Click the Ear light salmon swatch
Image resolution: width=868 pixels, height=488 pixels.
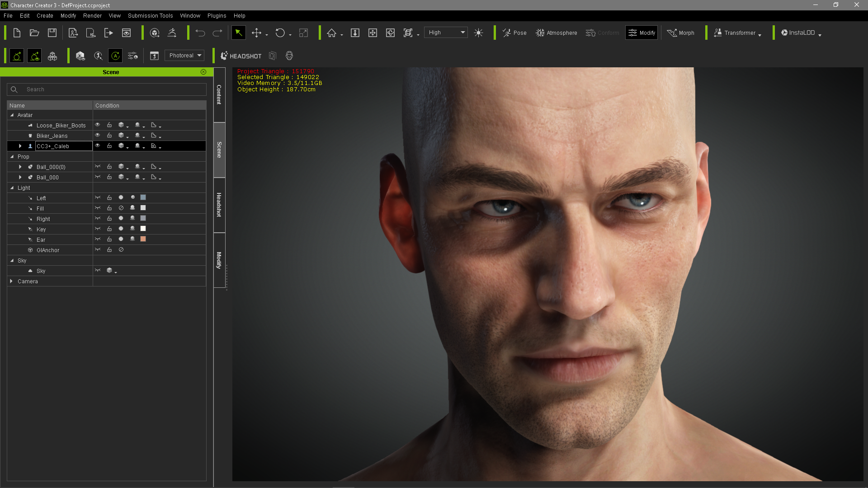click(143, 239)
